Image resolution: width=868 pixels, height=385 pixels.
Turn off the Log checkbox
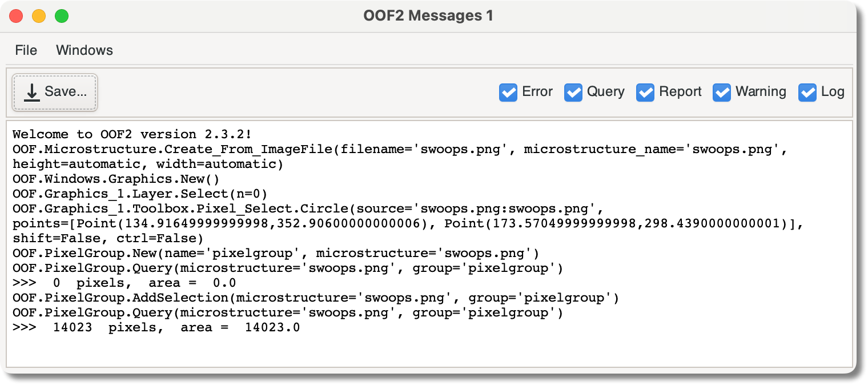coord(807,92)
